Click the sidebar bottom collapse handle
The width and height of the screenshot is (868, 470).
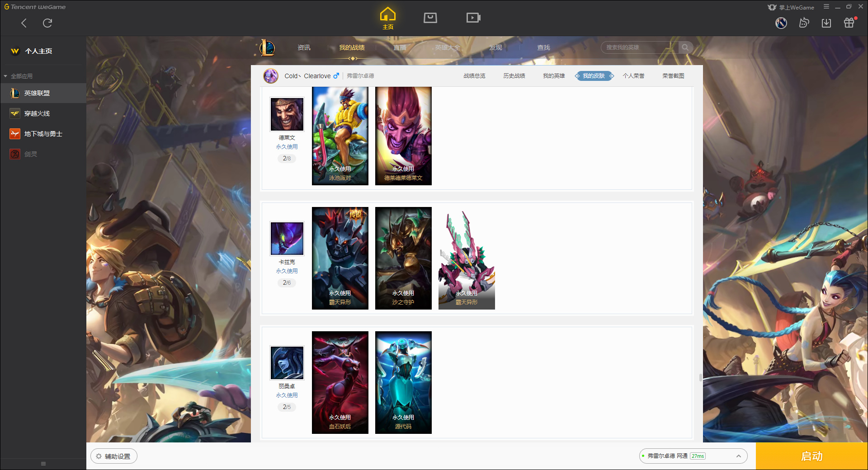tap(43, 464)
